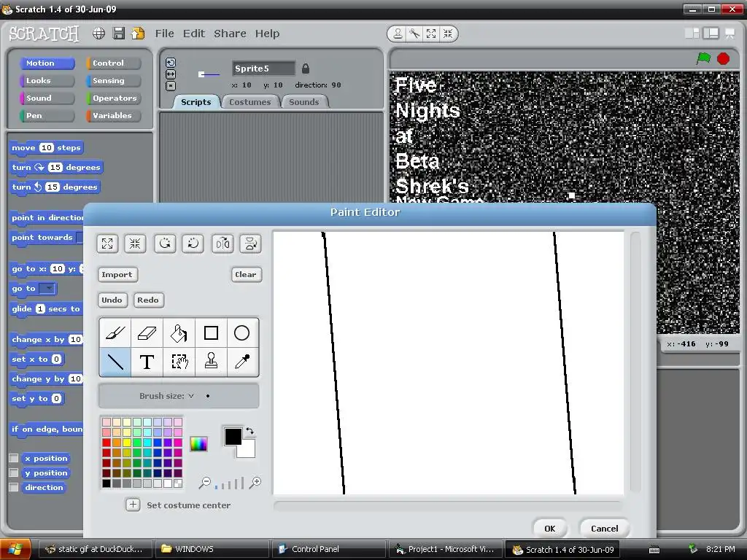Choose the Fill bucket tool
This screenshot has height=560, width=747.
tap(179, 332)
